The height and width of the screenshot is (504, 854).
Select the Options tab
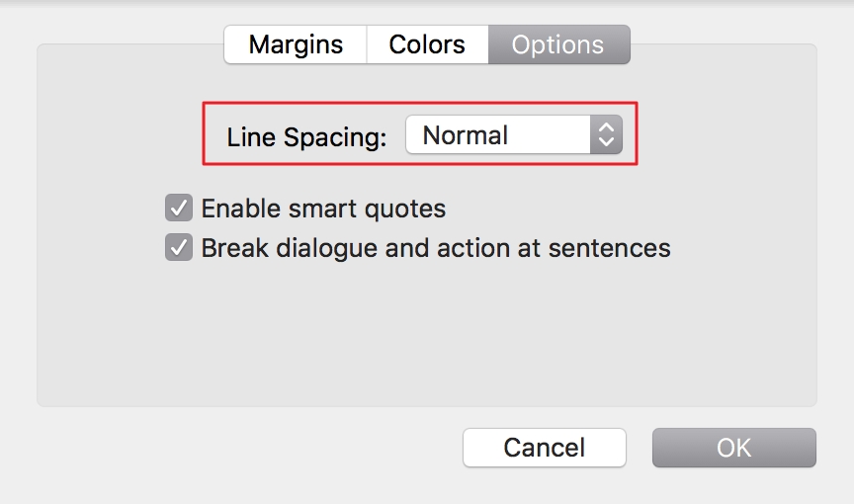[x=558, y=45]
